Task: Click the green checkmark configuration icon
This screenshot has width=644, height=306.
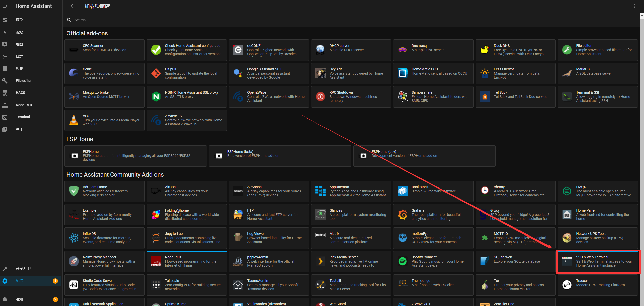Action: [156, 50]
